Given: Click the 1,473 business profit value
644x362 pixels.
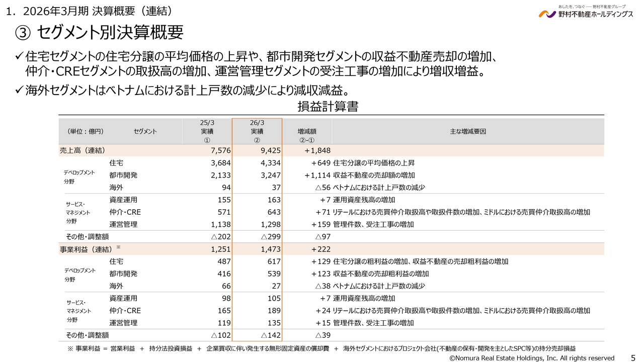Looking at the screenshot, I should coord(271,249).
